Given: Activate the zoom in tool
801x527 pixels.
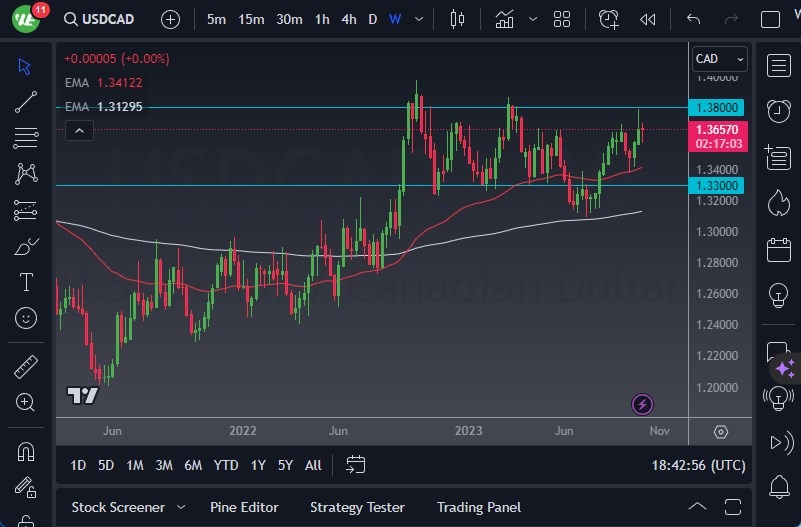Looking at the screenshot, I should [x=25, y=402].
